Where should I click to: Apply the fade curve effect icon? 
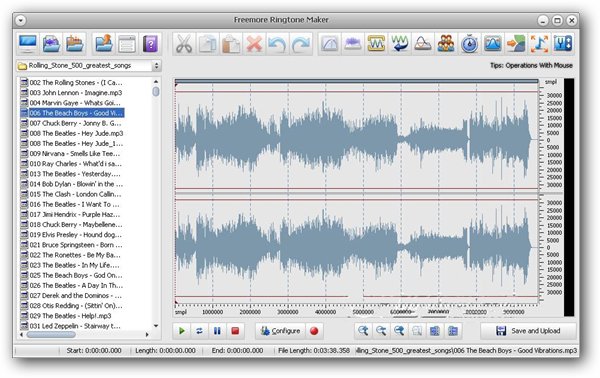(329, 44)
